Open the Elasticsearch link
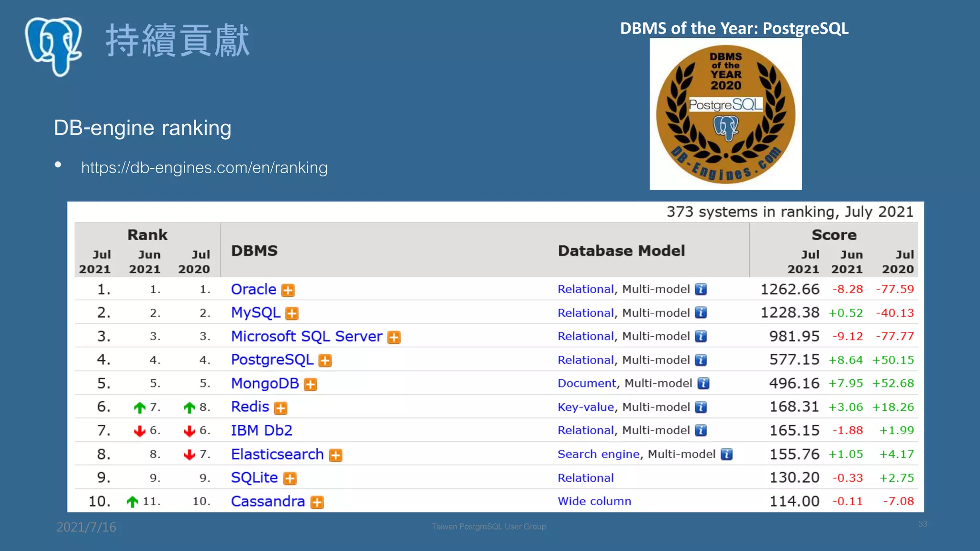980x551 pixels. [x=278, y=454]
